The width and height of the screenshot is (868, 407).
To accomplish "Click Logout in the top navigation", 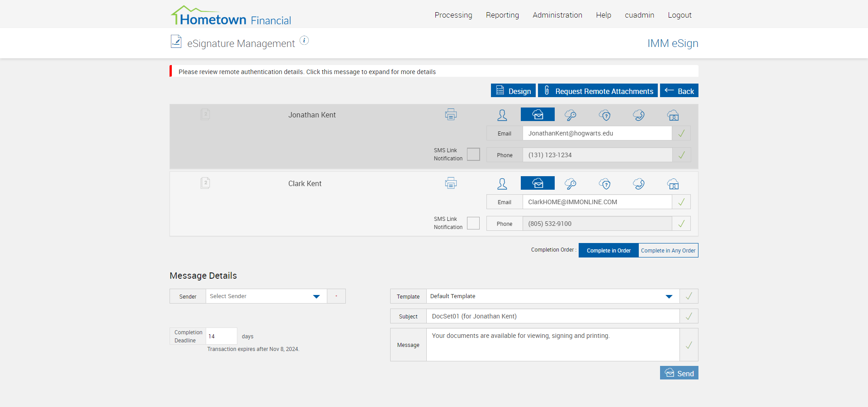I will (679, 15).
